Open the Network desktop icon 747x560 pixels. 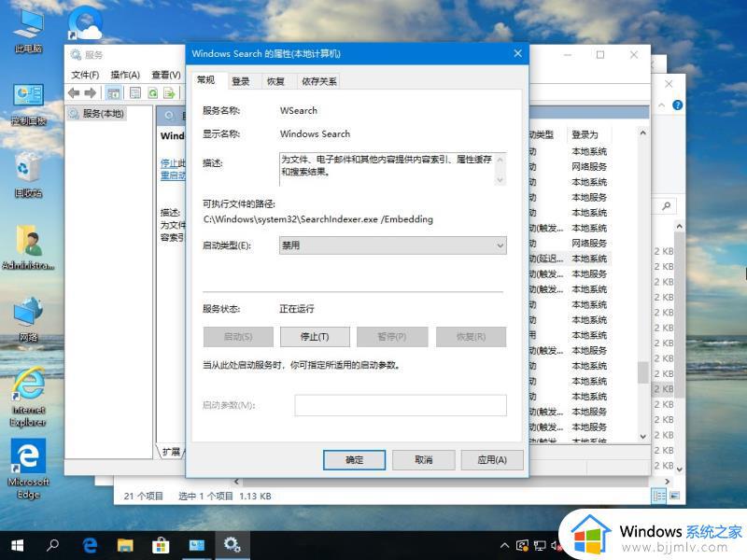(28, 319)
